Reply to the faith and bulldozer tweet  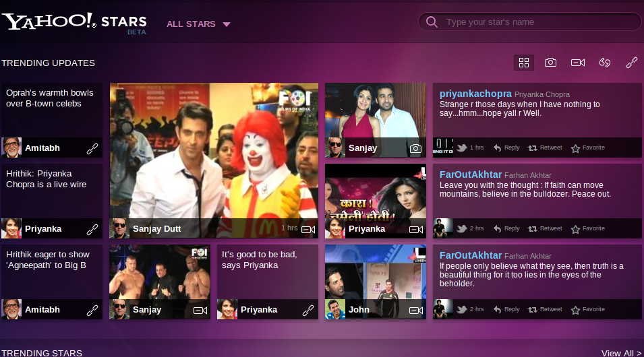coord(506,228)
